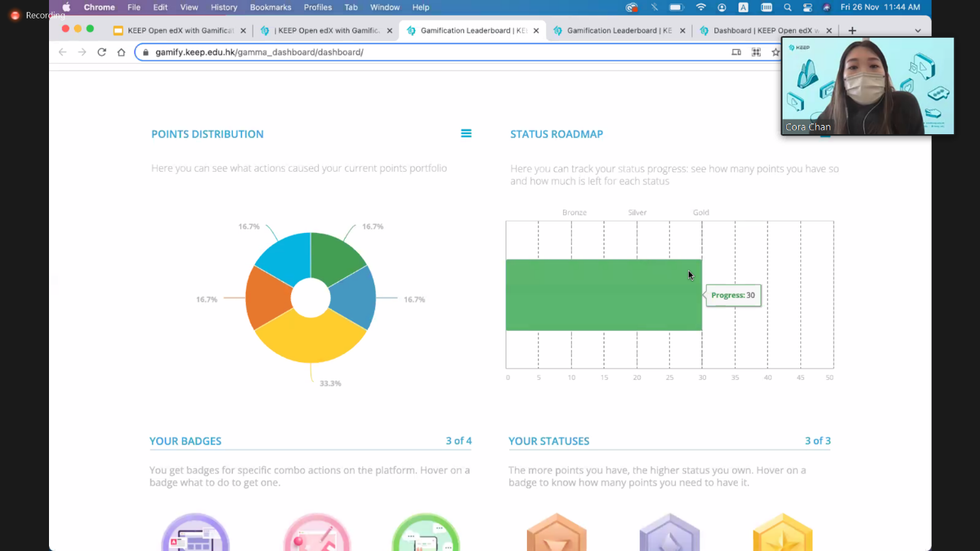Bookmark this page with the star icon
Screen dimensions: 980x551
[775, 52]
